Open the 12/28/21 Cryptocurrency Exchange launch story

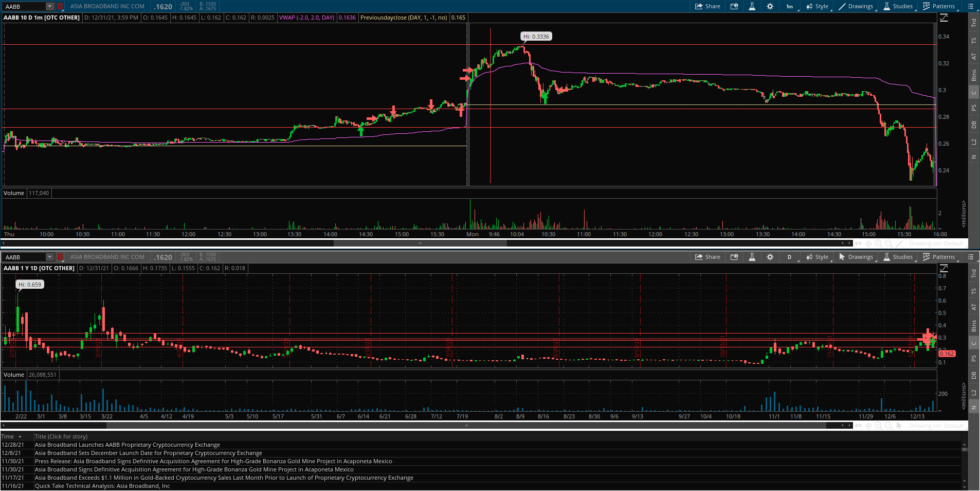point(127,445)
